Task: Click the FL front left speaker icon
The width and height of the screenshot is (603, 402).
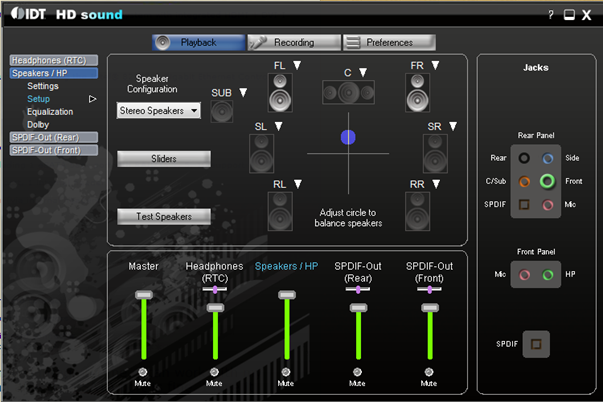Action: point(280,93)
